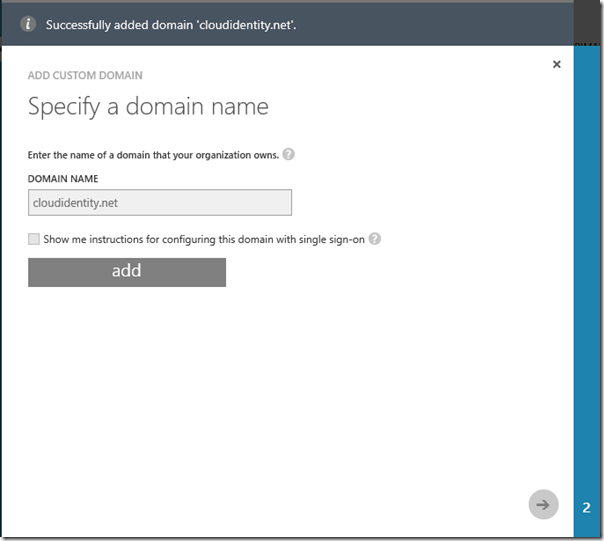Close the Add Custom Domain dialog

click(557, 64)
